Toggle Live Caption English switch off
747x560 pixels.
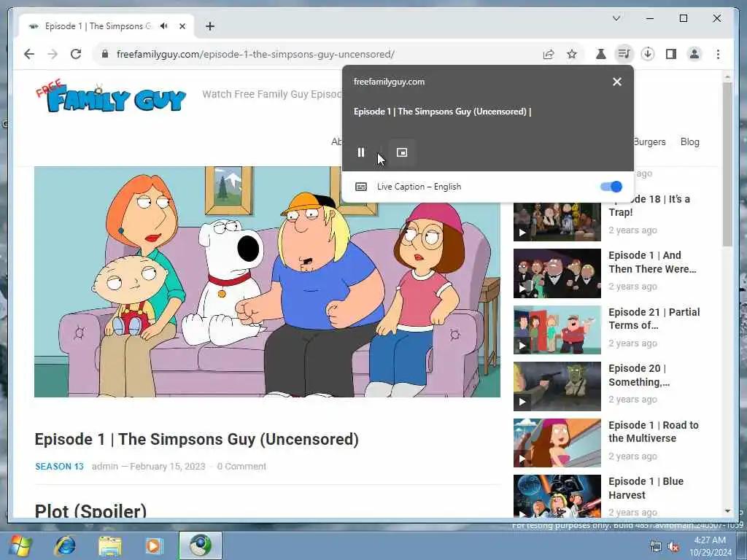[611, 187]
